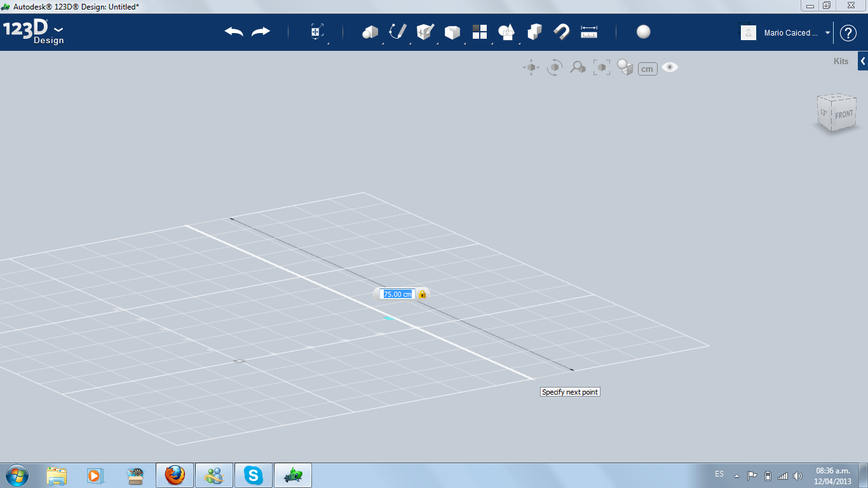The image size is (868, 488).
Task: Open the Sketch tools menu
Action: click(398, 32)
